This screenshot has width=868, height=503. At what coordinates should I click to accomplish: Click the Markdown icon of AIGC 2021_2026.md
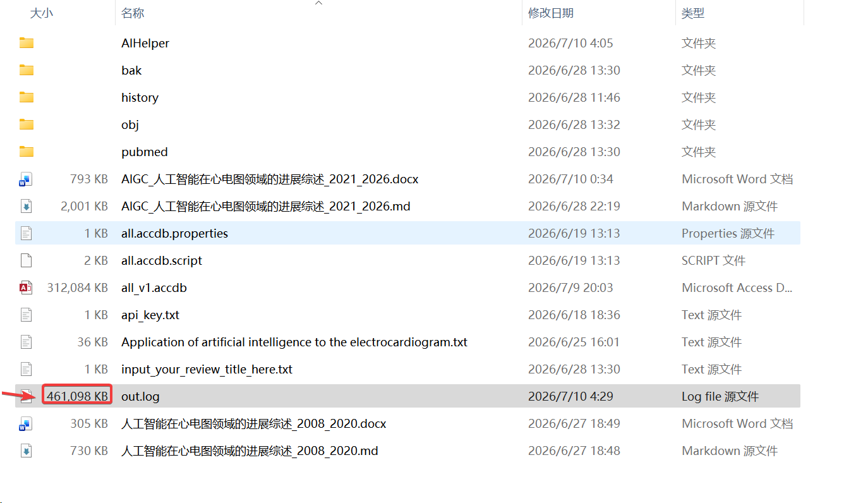(x=26, y=206)
